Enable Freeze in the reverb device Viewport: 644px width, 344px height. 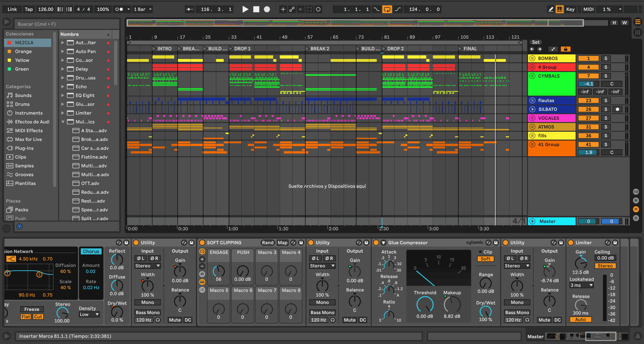(32, 309)
